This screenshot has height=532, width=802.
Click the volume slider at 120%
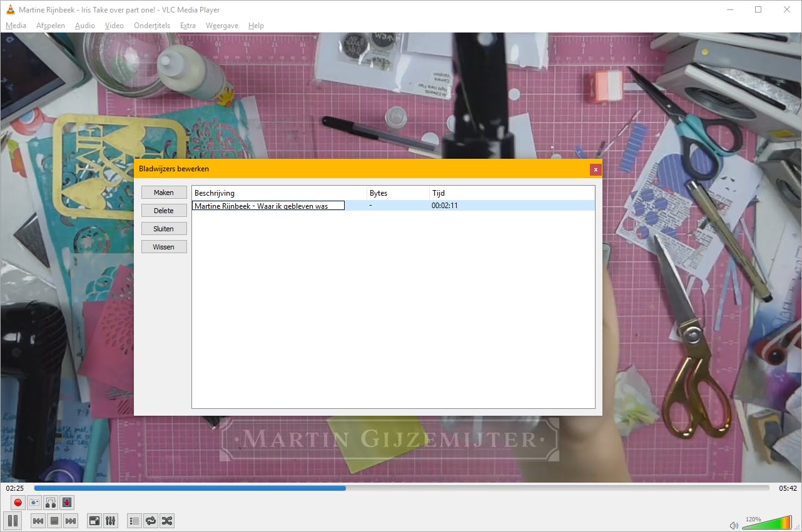(766, 523)
